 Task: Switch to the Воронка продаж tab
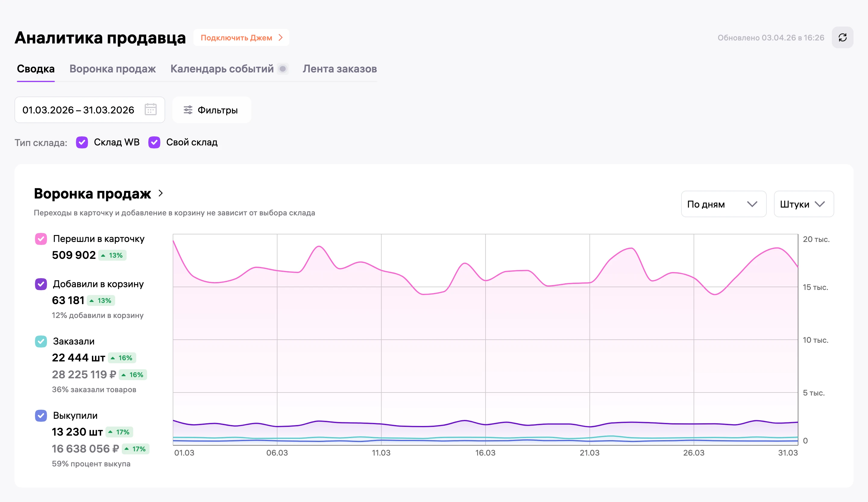tap(113, 69)
